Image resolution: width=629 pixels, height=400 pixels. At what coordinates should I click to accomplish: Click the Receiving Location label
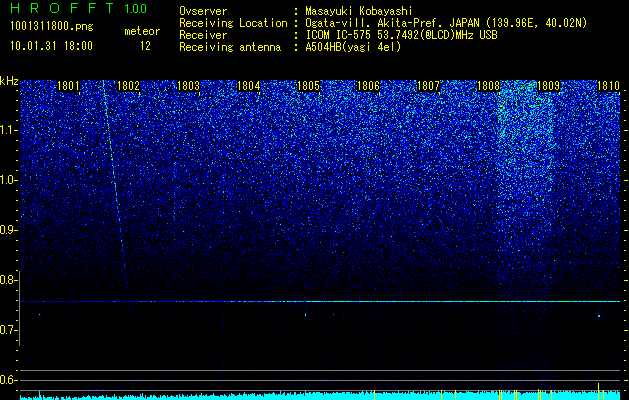tap(233, 23)
